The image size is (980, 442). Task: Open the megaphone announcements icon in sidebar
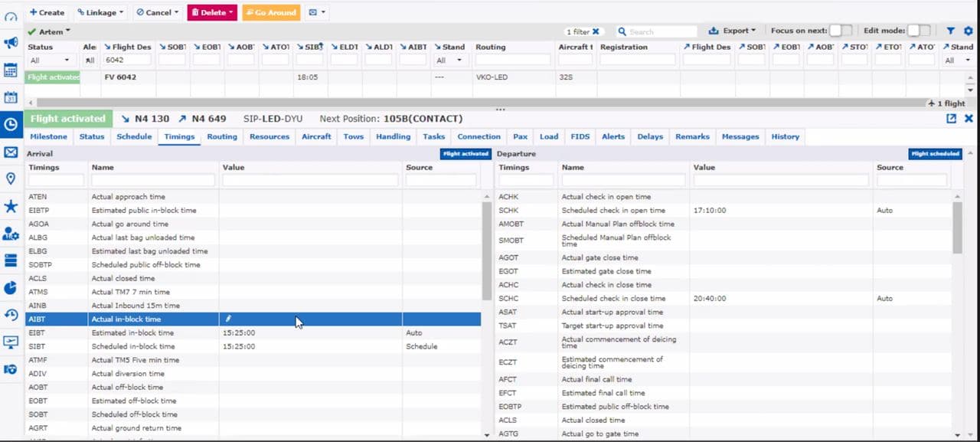pyautogui.click(x=11, y=43)
